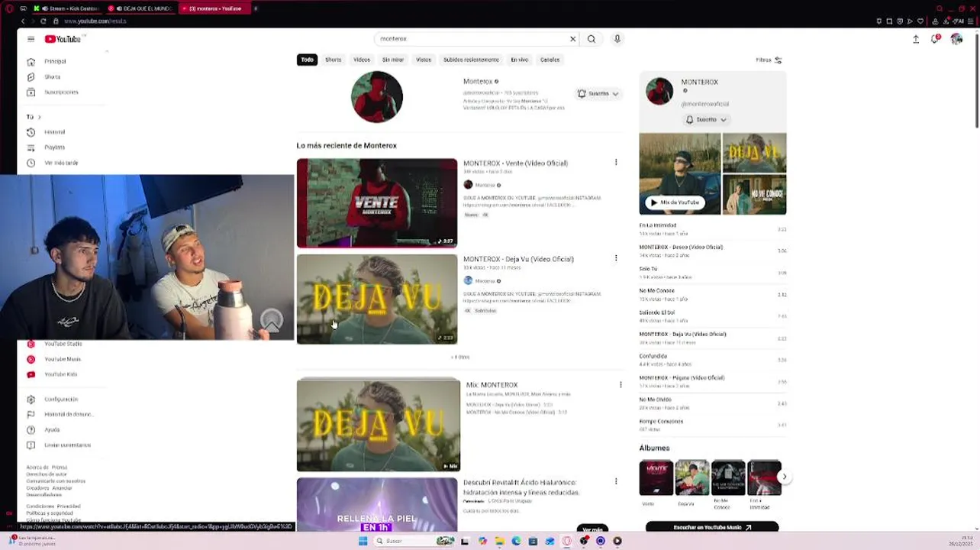Play Rompe Corazones in side panel
Viewport: 980px width, 550px height.
pyautogui.click(x=713, y=424)
